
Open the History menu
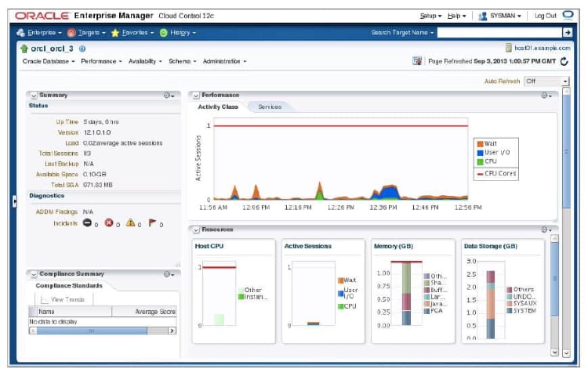[183, 33]
